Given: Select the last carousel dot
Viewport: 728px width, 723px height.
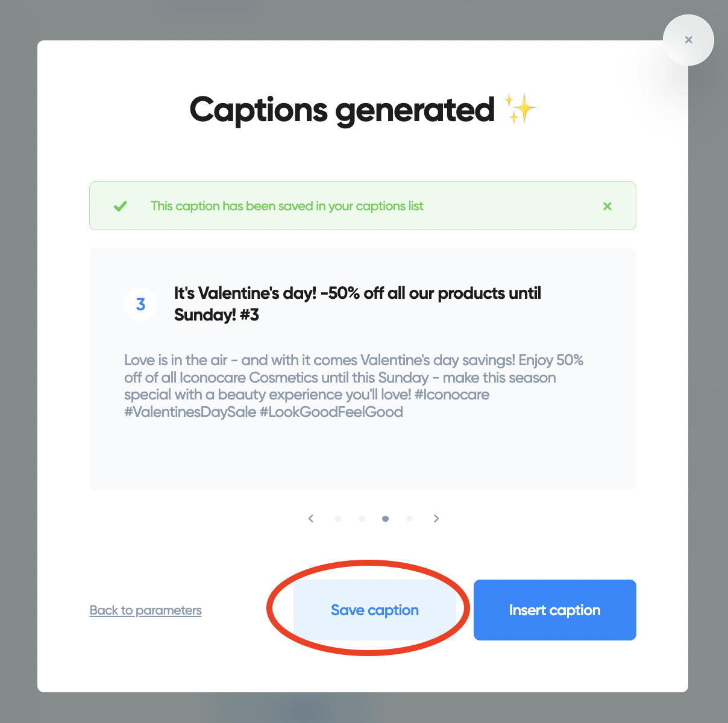Looking at the screenshot, I should click(410, 518).
